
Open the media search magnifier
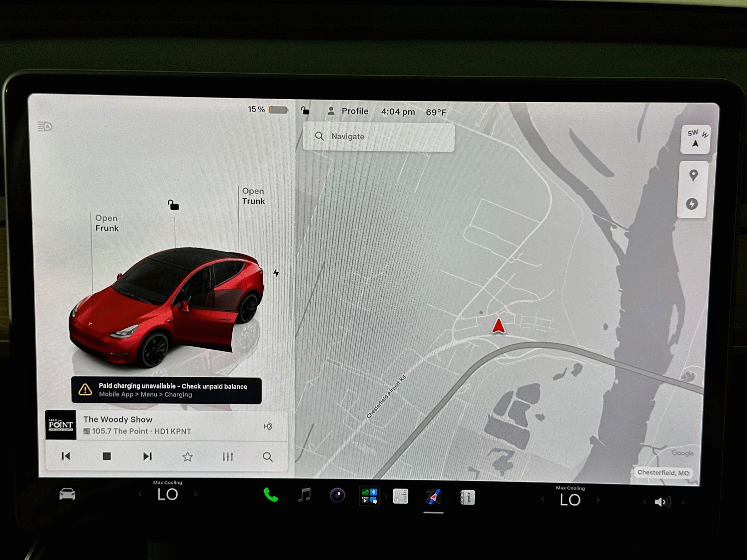(268, 457)
